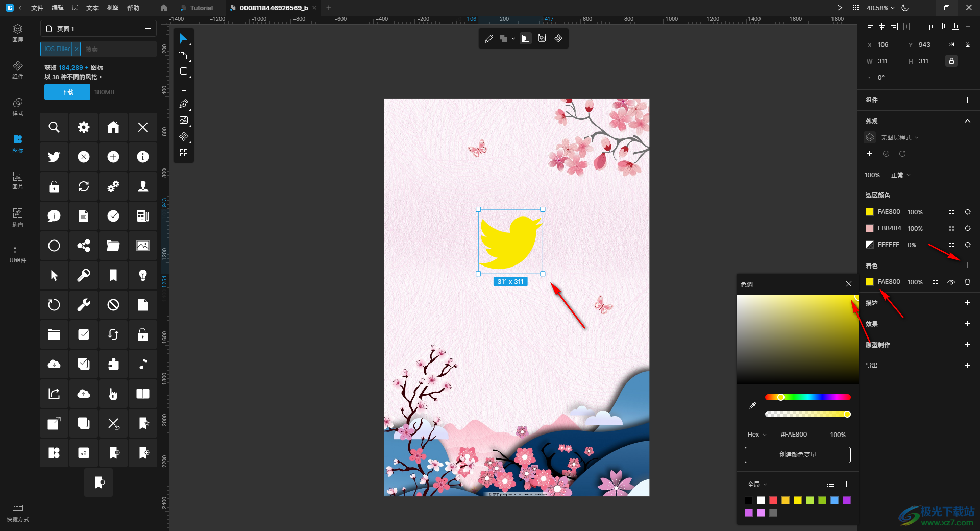Open the Layers panel in sidebar
The width and height of the screenshot is (980, 531).
coord(18,33)
